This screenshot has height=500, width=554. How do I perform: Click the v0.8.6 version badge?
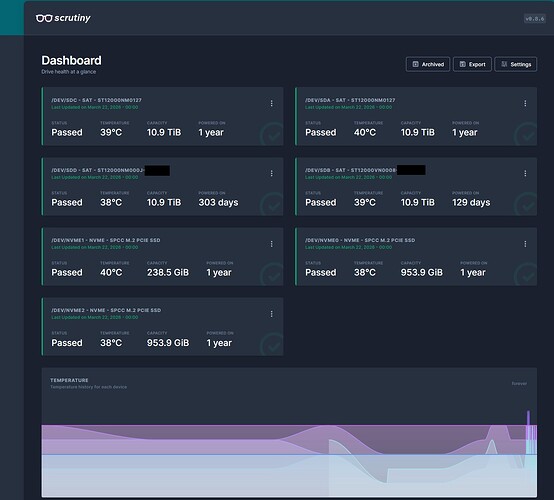535,19
